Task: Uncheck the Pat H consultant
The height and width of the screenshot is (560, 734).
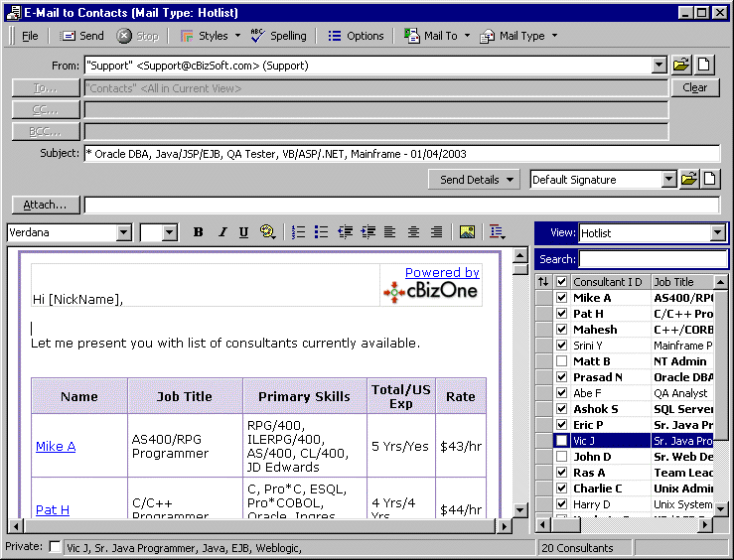Action: tap(562, 314)
